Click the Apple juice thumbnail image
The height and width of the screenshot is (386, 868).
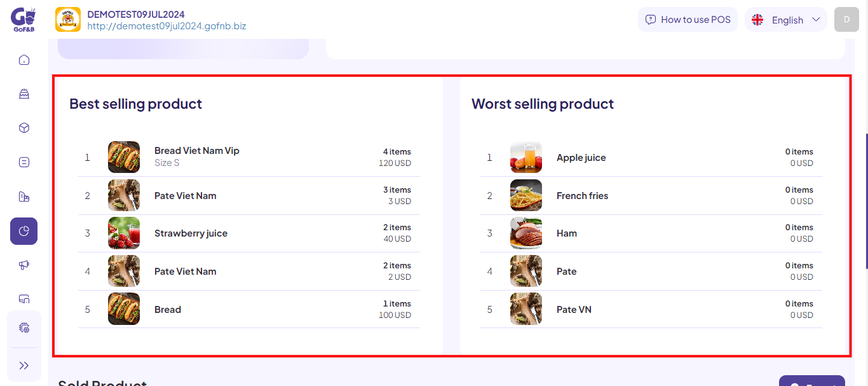pyautogui.click(x=526, y=157)
